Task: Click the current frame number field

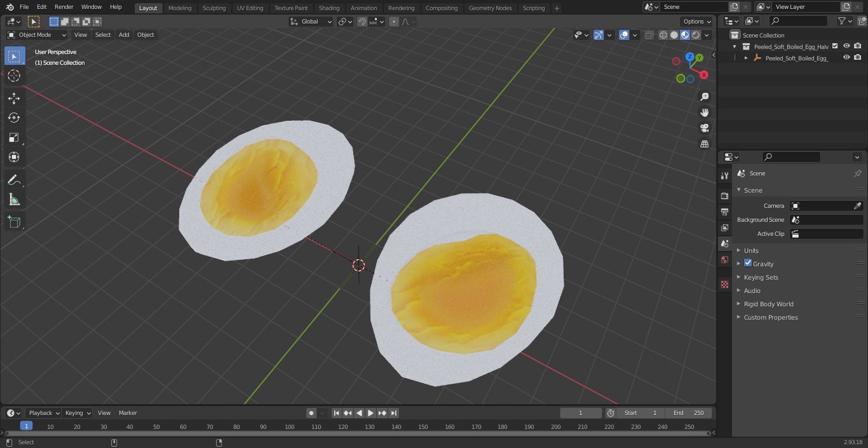Action: click(581, 413)
